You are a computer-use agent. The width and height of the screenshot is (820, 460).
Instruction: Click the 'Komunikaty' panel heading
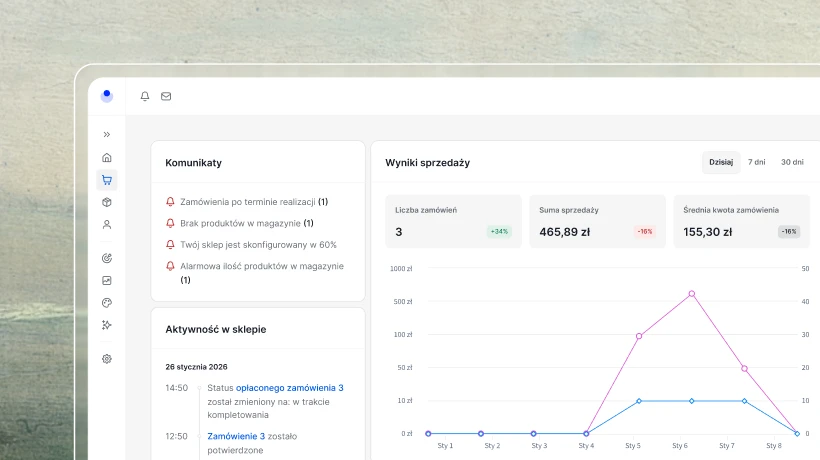[193, 163]
